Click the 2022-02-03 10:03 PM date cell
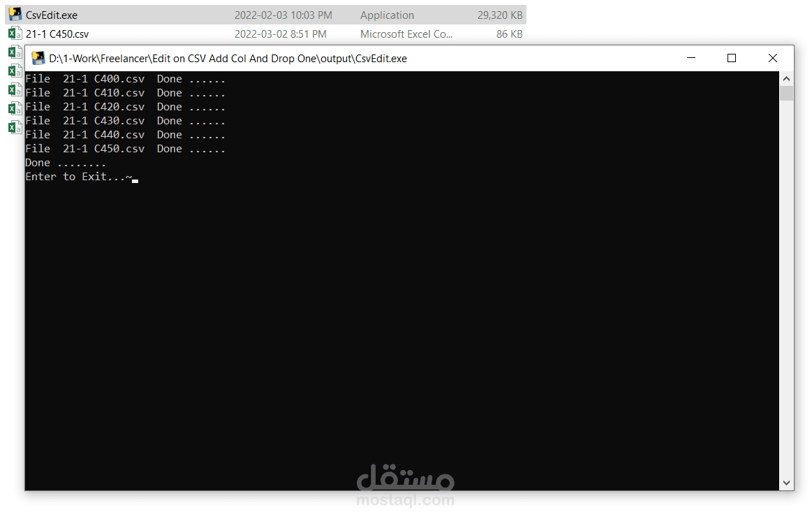 pyautogui.click(x=283, y=15)
